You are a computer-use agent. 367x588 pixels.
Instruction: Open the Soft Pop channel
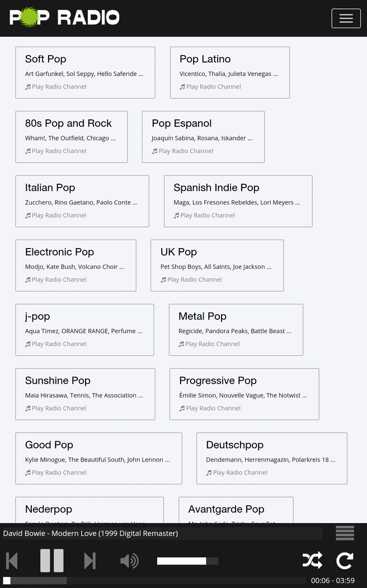pyautogui.click(x=46, y=59)
